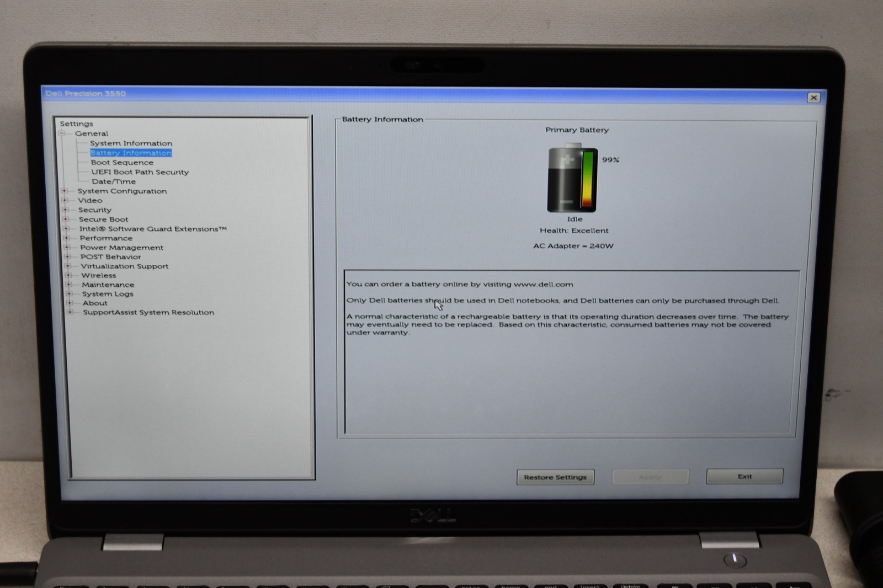Click the Health: Excellent status text
The height and width of the screenshot is (588, 883).
coord(574,231)
